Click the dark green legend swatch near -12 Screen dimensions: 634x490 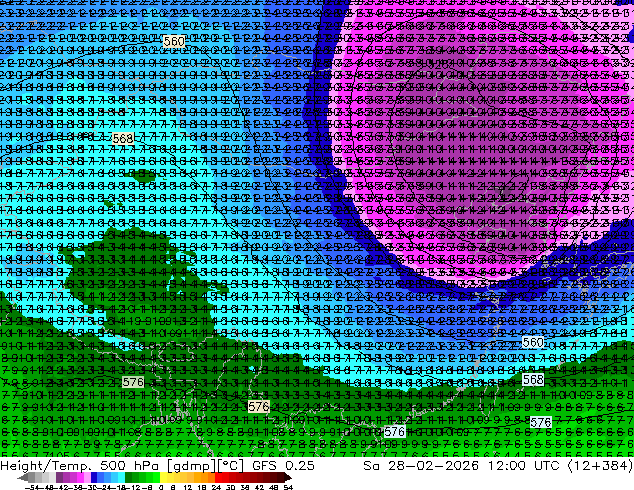[129, 478]
